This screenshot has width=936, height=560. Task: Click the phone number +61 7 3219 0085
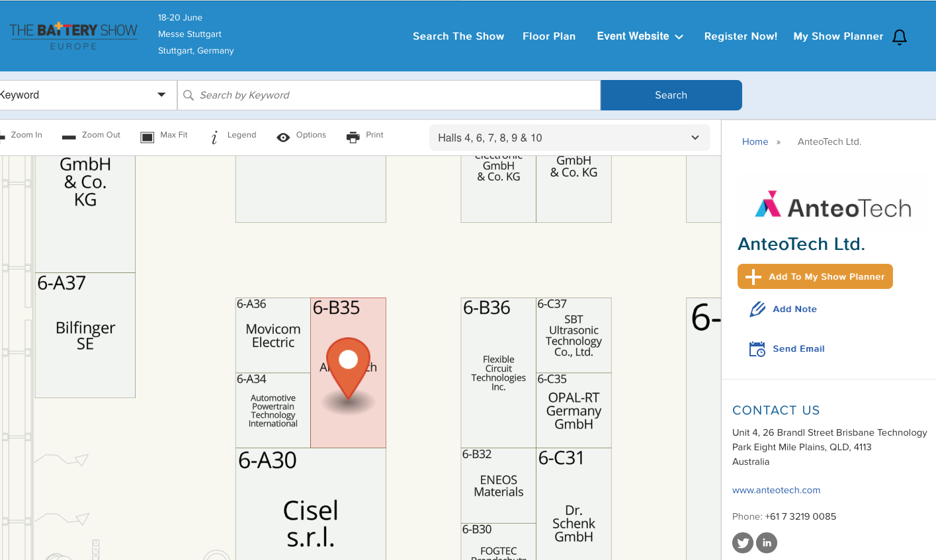pos(800,516)
